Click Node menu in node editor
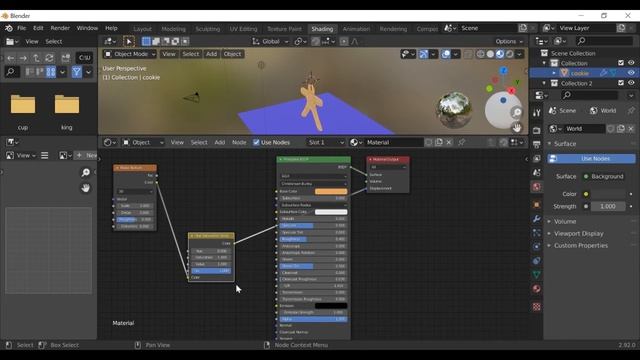 pyautogui.click(x=239, y=142)
